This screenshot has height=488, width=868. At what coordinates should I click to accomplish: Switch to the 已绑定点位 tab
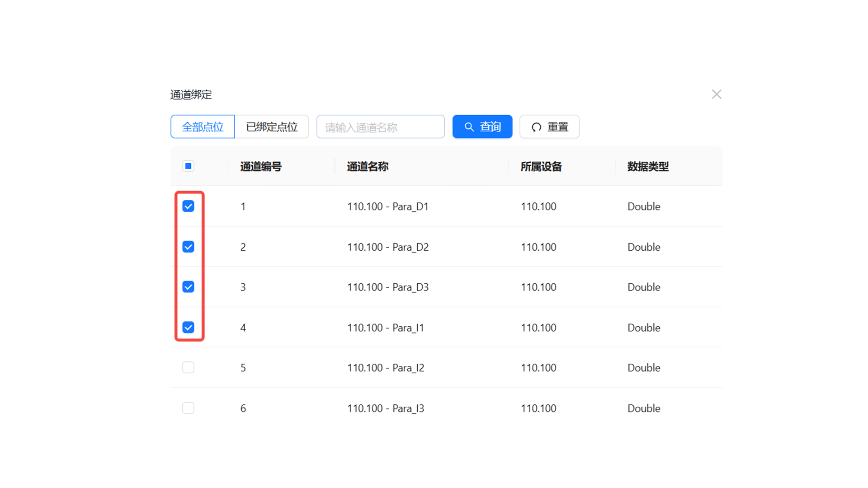[x=272, y=127]
